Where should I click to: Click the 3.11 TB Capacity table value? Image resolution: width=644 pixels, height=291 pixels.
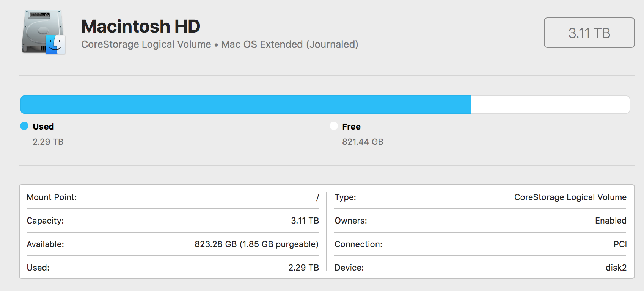pyautogui.click(x=305, y=221)
